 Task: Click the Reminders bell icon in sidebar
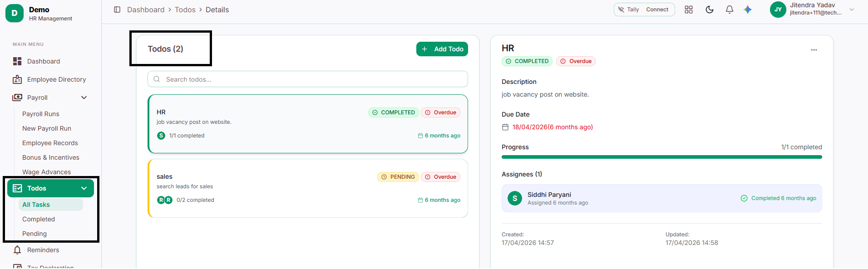17,250
